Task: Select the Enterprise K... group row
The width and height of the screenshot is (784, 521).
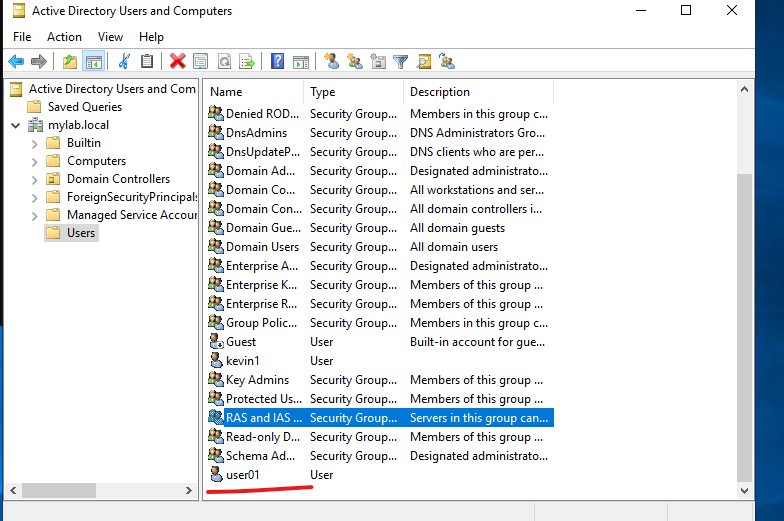Action: tap(380, 284)
